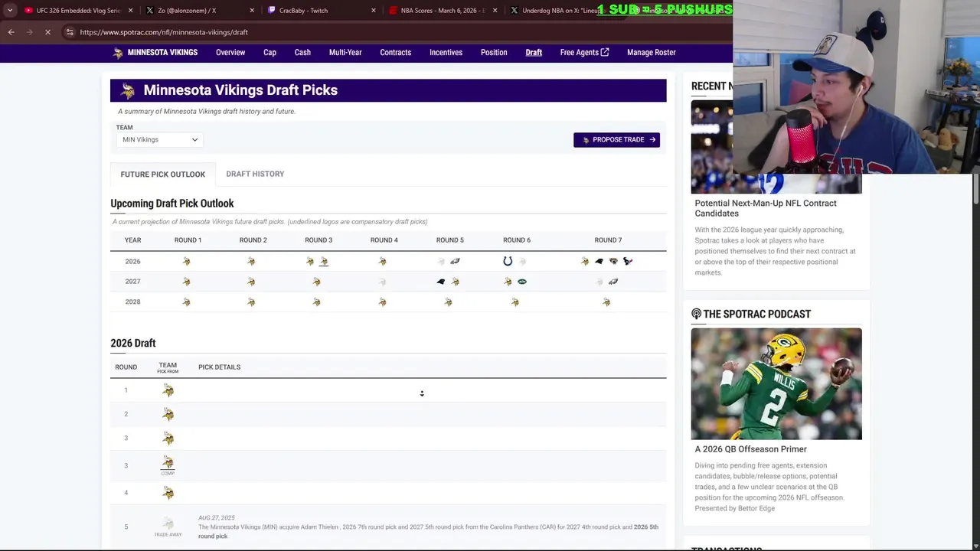Close the CracBaby Twitch tab
Screen dimensions: 980x551
click(374, 11)
